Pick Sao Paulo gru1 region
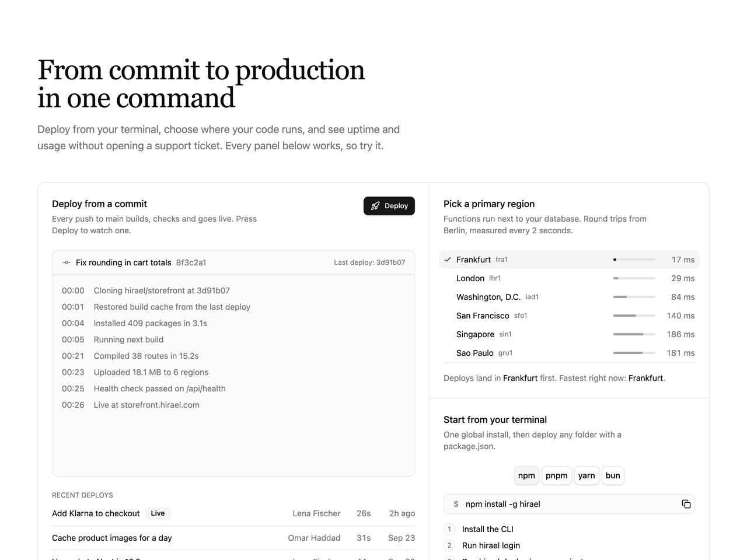Viewport: 747px width, 560px height. (569, 353)
